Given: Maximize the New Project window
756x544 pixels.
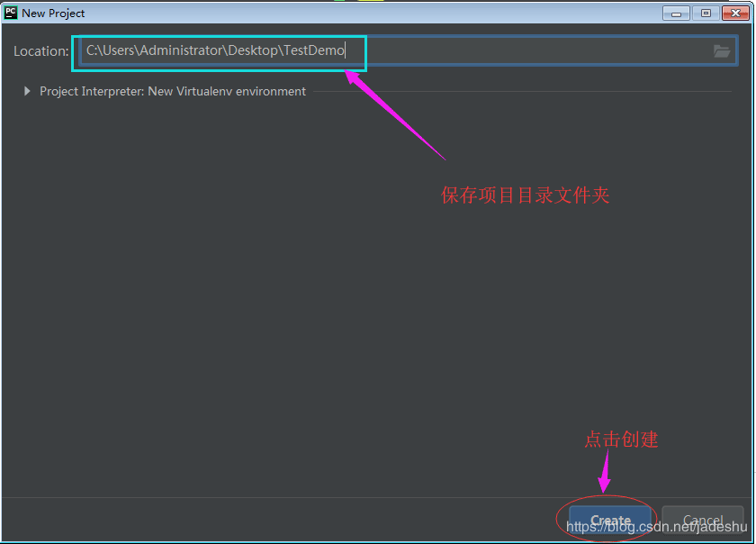Looking at the screenshot, I should pos(706,13).
